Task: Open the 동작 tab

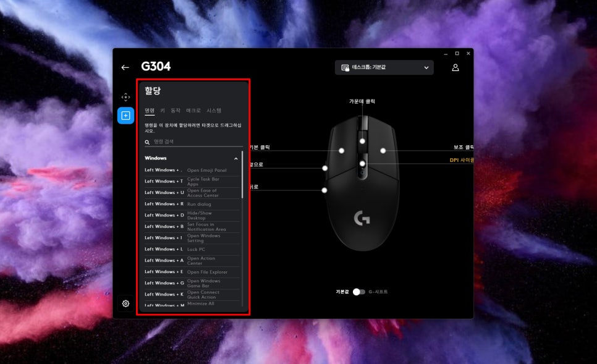Action: [x=176, y=111]
